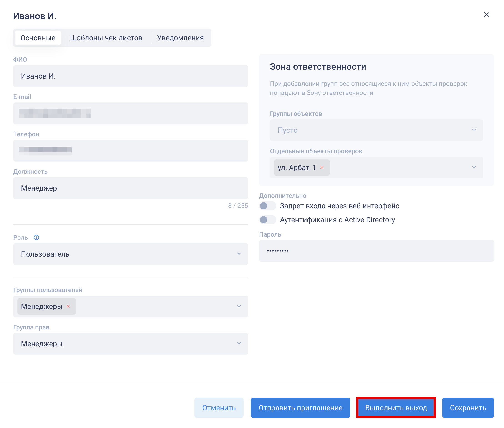Click the Отменить button
504x428 pixels.
[219, 408]
